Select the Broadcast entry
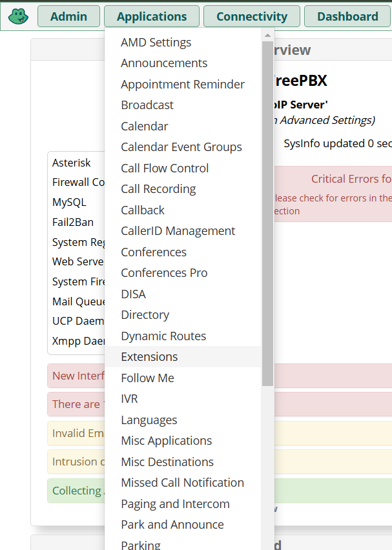392x550 pixels. click(183, 105)
